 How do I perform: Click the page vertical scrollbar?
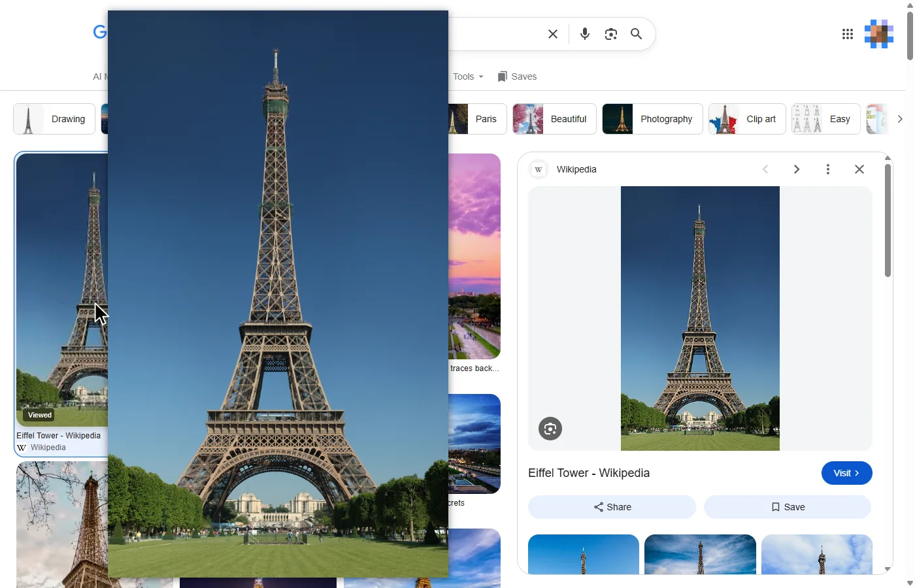tap(910, 36)
